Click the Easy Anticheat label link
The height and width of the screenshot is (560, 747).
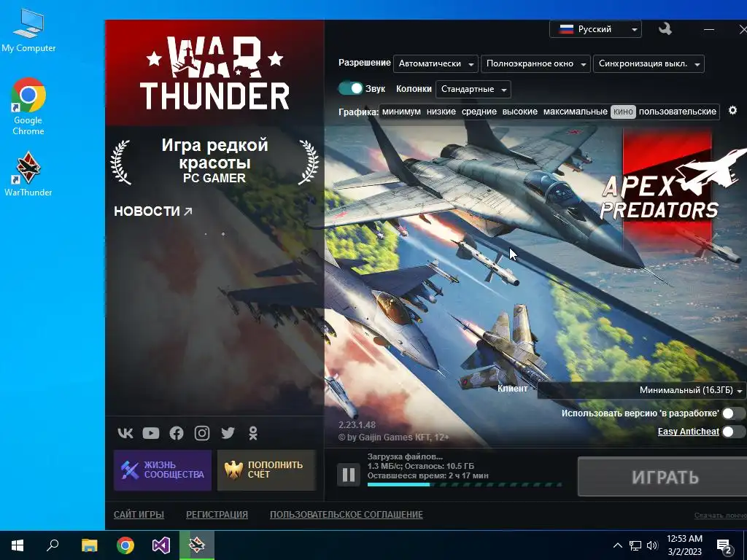coord(689,432)
